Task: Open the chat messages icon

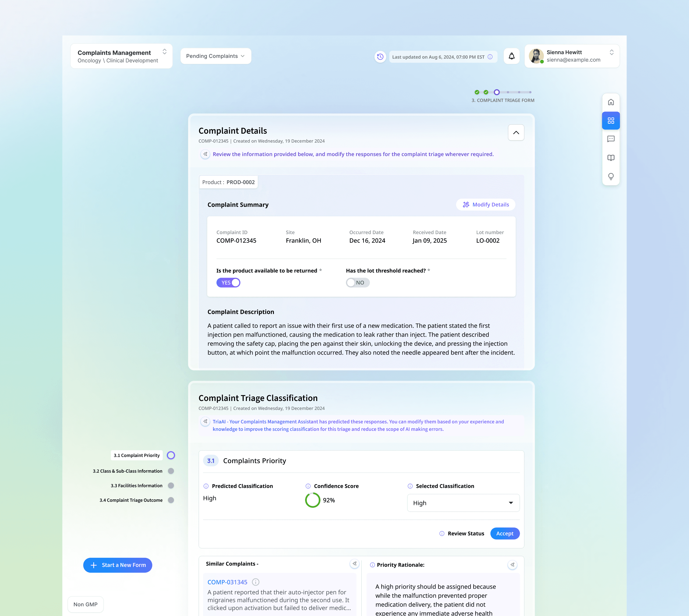Action: (x=611, y=139)
